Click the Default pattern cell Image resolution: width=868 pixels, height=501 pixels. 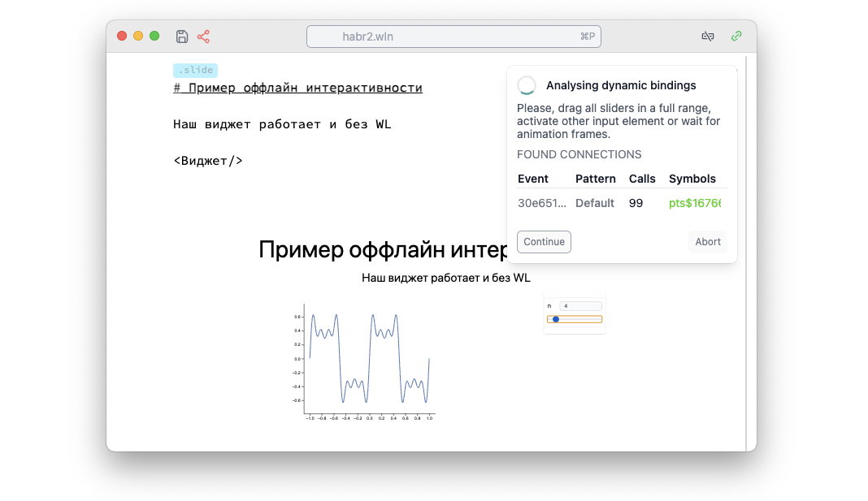594,203
